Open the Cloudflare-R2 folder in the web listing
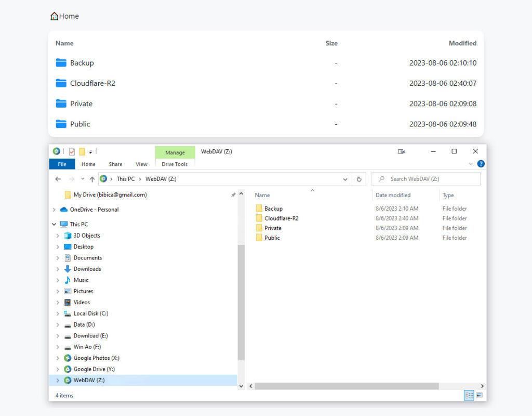Image resolution: width=532 pixels, height=416 pixels. click(x=92, y=83)
